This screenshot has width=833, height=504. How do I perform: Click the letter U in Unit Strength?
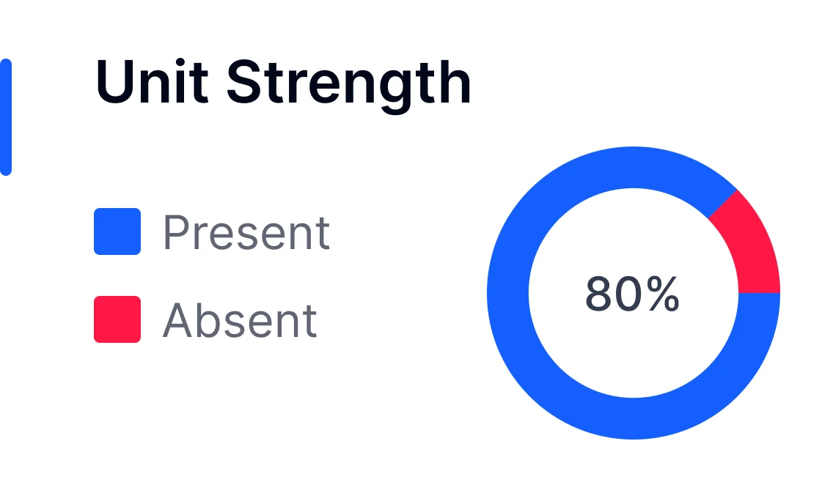coord(114,82)
